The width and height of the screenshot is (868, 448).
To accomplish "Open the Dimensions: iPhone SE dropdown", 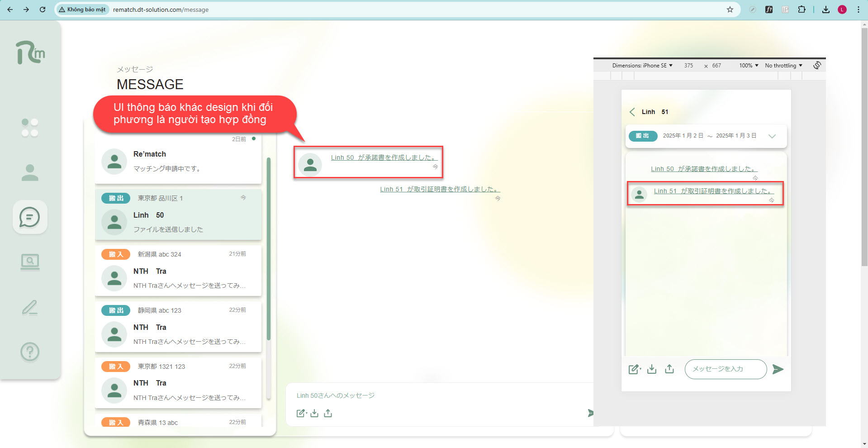I will tap(642, 66).
